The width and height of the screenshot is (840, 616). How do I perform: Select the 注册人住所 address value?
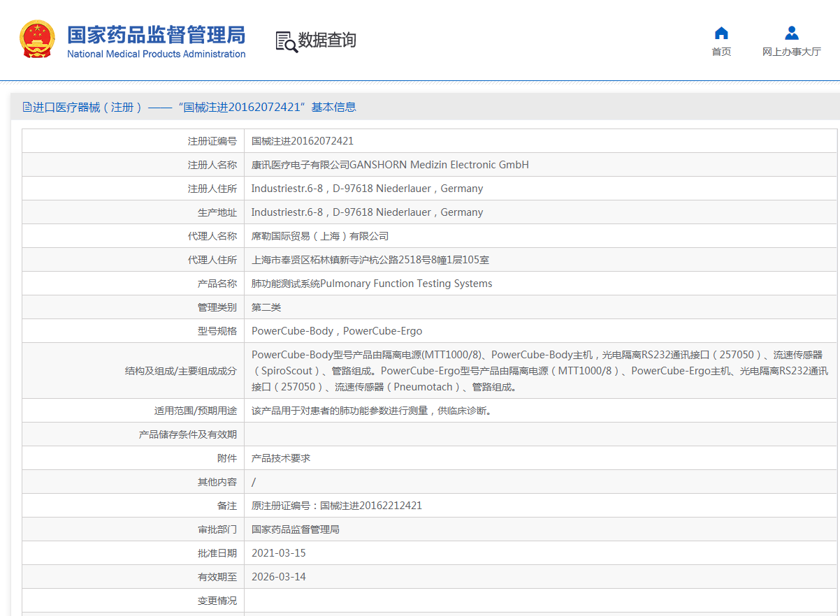click(x=368, y=189)
